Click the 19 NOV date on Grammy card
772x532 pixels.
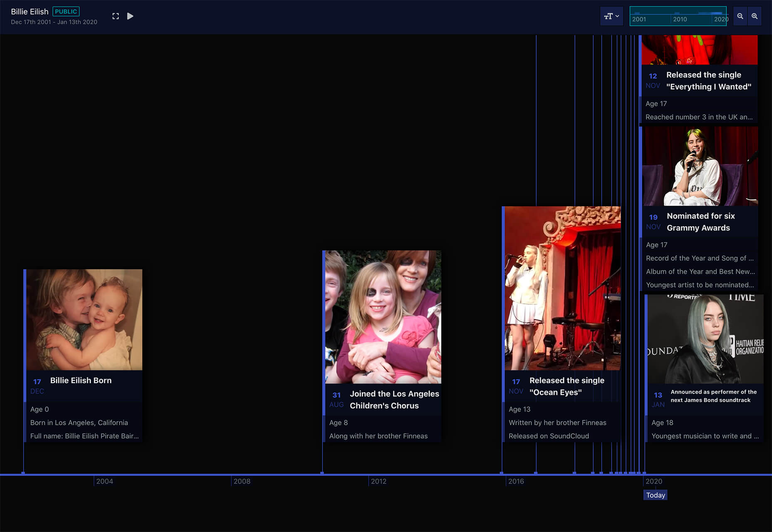pyautogui.click(x=653, y=222)
